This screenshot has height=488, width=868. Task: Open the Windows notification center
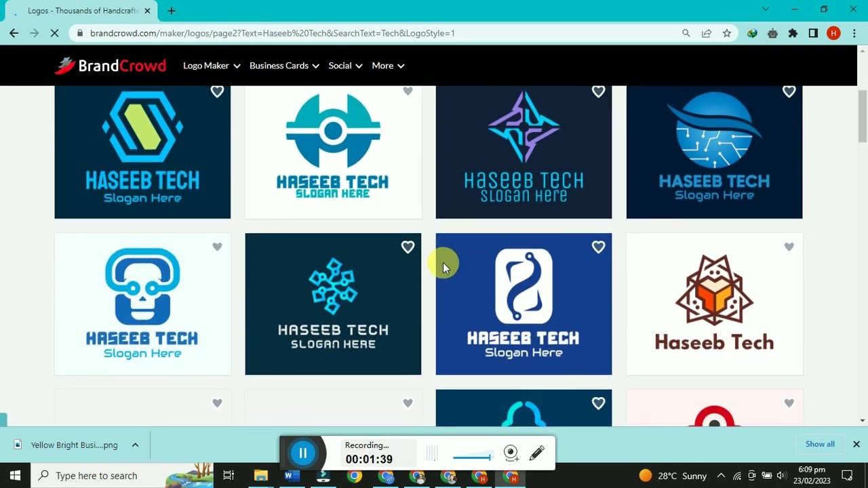click(x=847, y=475)
